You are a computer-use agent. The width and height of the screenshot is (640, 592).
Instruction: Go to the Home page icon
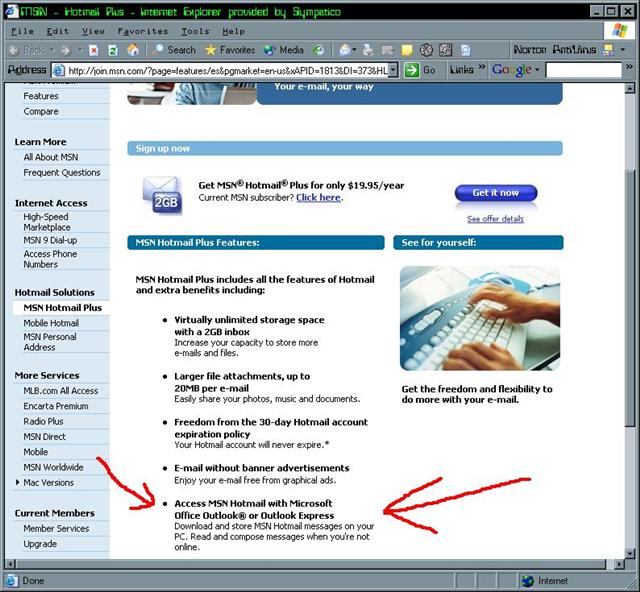(x=133, y=50)
